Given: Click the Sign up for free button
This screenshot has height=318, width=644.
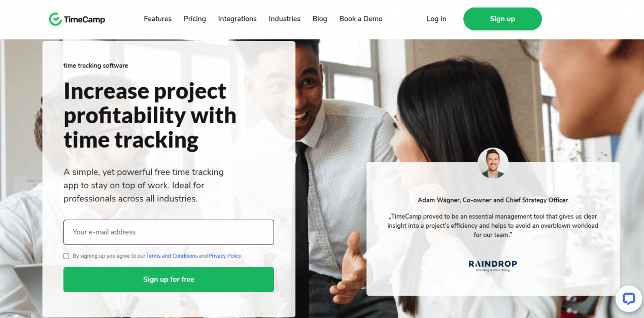Looking at the screenshot, I should 168,279.
